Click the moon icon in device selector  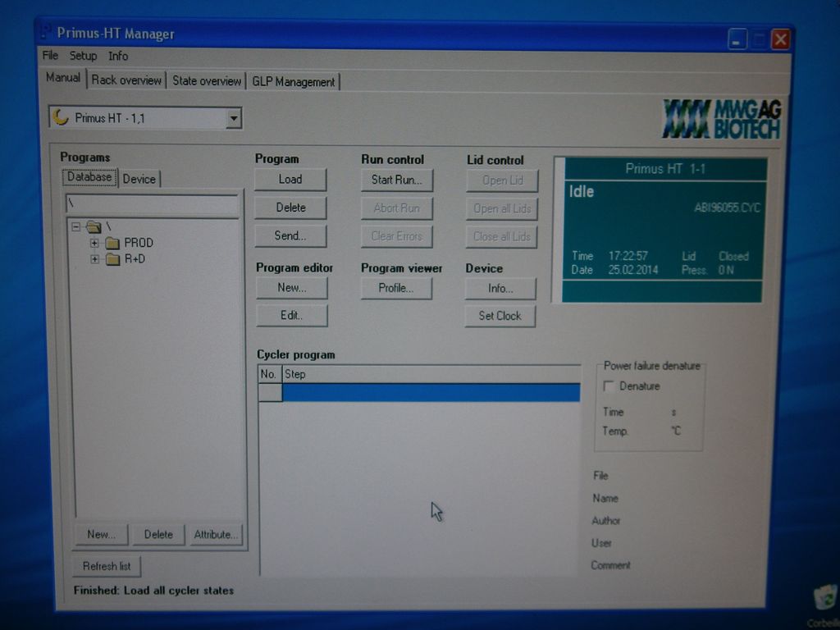pos(61,116)
